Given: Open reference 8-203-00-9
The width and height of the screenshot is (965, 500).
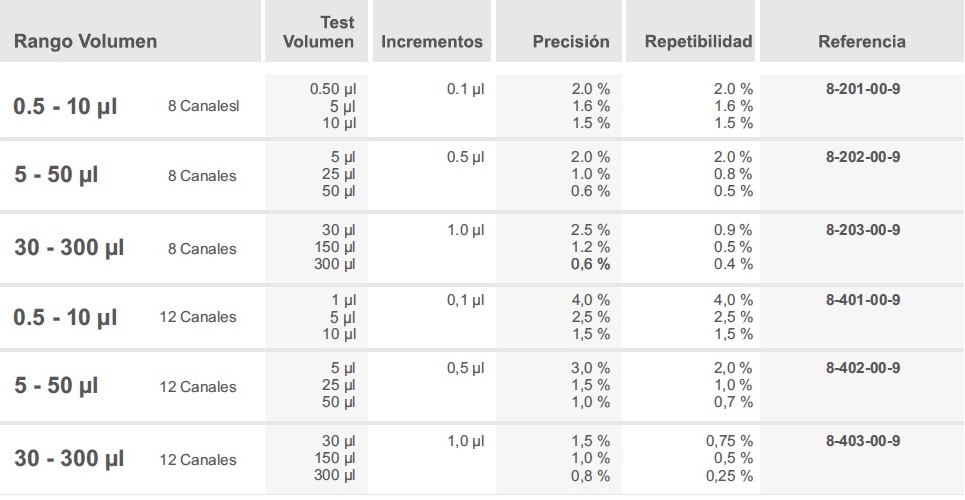Looking at the screenshot, I should point(863,230).
